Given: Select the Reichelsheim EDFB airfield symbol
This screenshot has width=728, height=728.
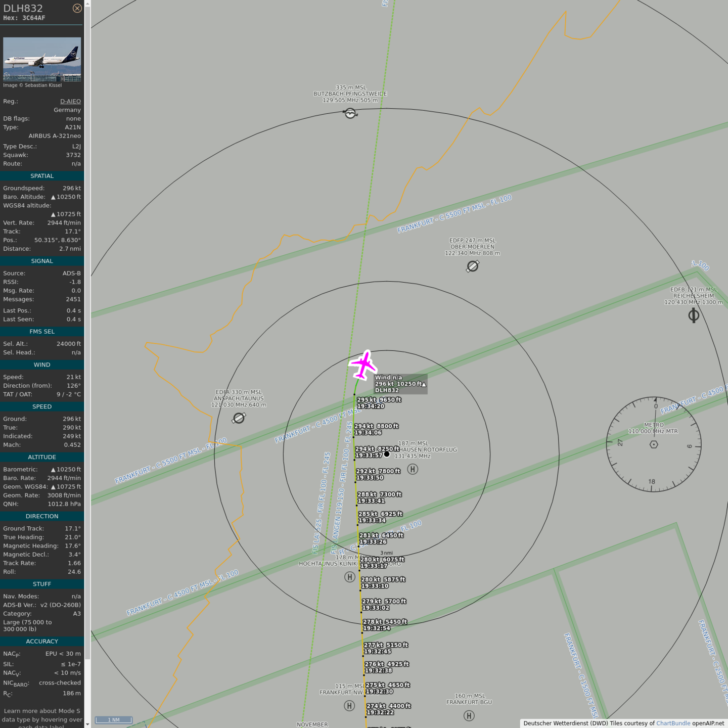Looking at the screenshot, I should (694, 315).
